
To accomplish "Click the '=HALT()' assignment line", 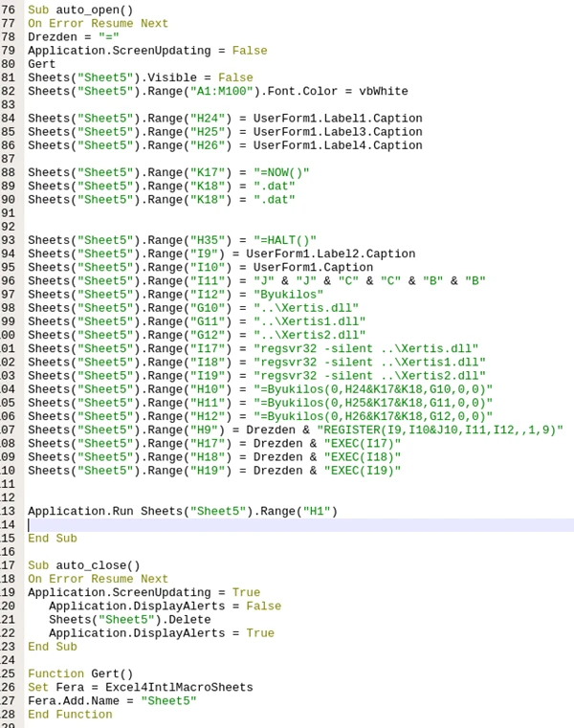I will point(172,240).
